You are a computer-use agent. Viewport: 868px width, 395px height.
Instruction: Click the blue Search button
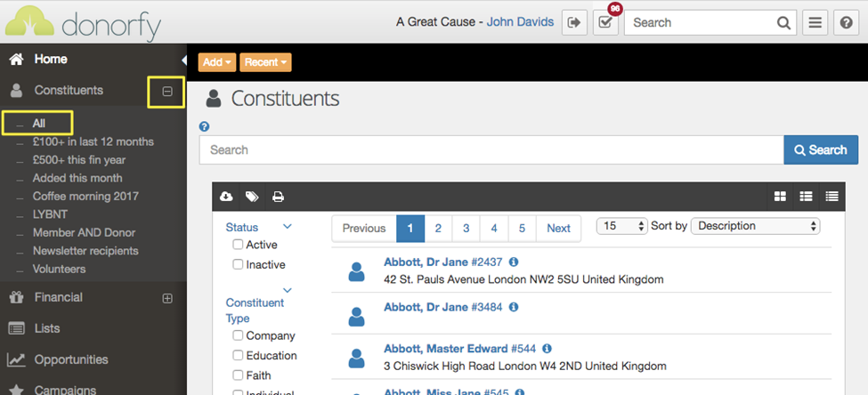tap(820, 149)
